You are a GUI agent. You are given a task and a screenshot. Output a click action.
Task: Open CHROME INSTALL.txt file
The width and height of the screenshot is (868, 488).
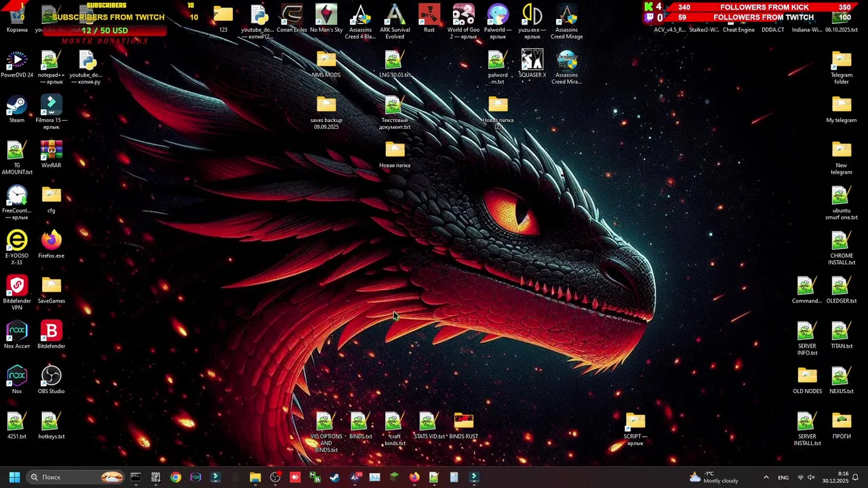[842, 248]
